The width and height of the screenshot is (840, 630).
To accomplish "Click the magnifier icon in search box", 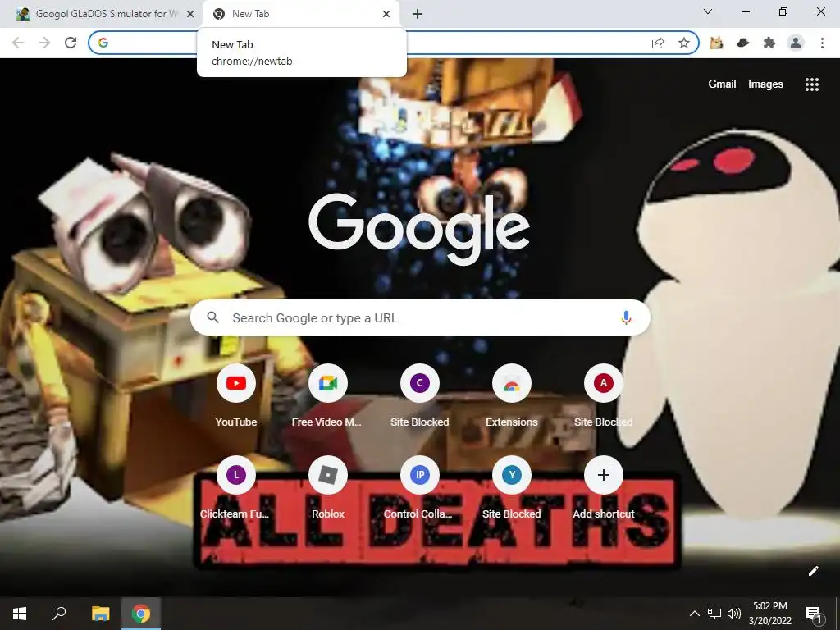I will pyautogui.click(x=212, y=317).
